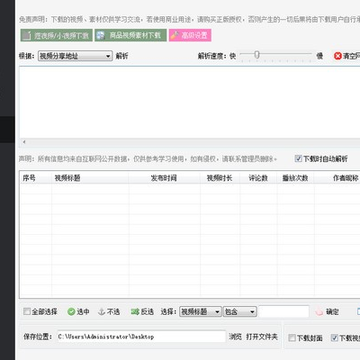Expand the 视频分享地址 source dropdown
Screen dimensions: 360x360
tap(75, 56)
